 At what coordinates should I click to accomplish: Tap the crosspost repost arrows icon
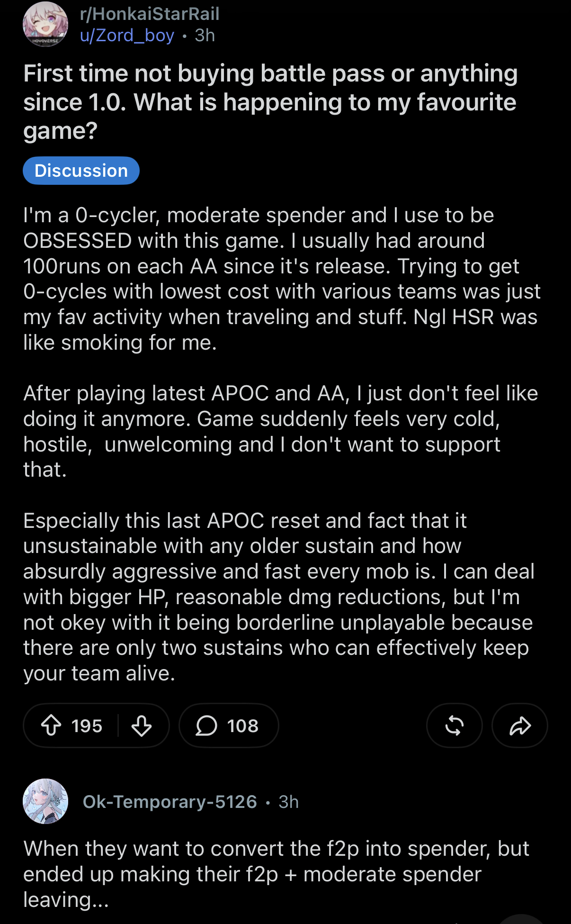455,725
